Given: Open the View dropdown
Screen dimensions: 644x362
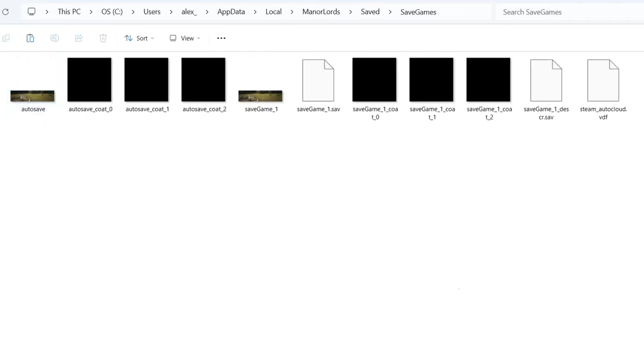Looking at the screenshot, I should (185, 38).
